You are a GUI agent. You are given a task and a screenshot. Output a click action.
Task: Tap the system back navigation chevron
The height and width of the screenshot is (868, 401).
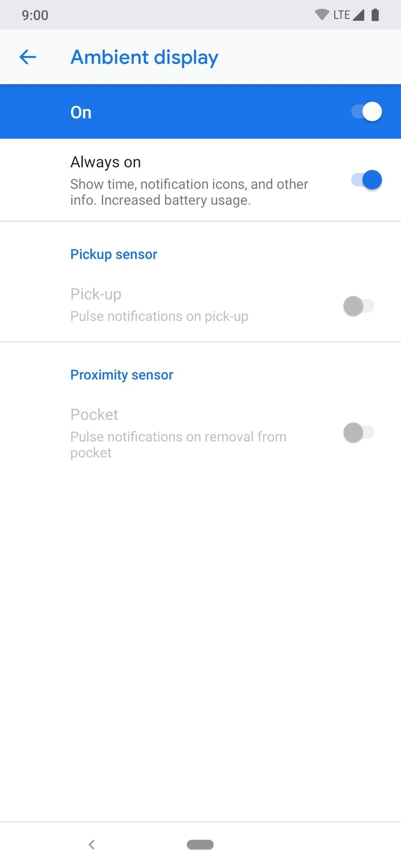tap(92, 845)
